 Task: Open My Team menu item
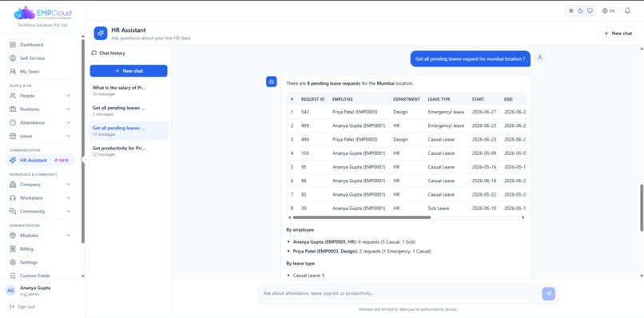click(x=40, y=71)
